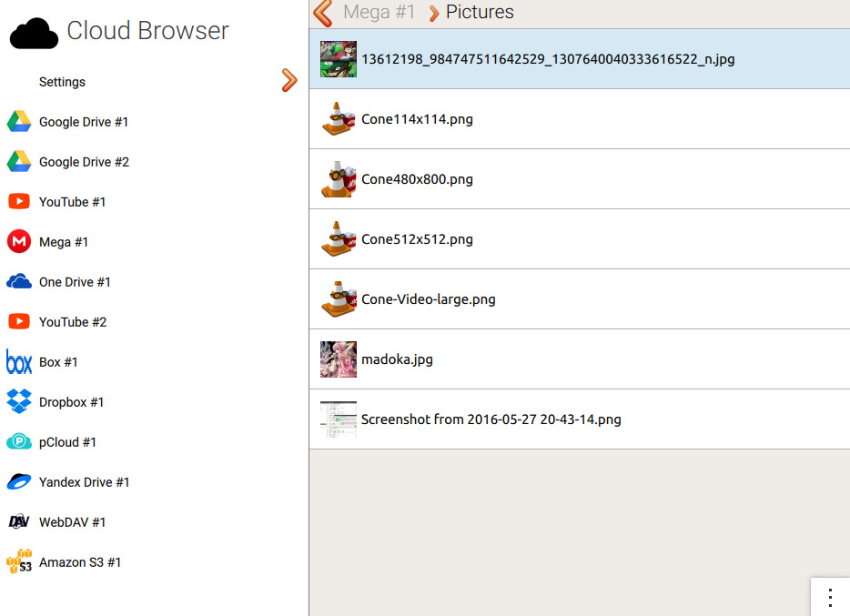Select file Cone480x800.png

(580, 179)
